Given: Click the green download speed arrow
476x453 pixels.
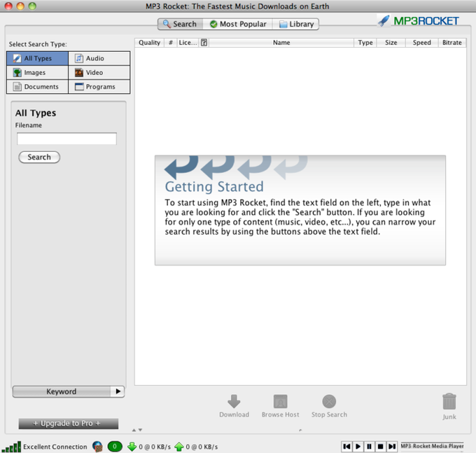Looking at the screenshot, I should click(x=132, y=447).
